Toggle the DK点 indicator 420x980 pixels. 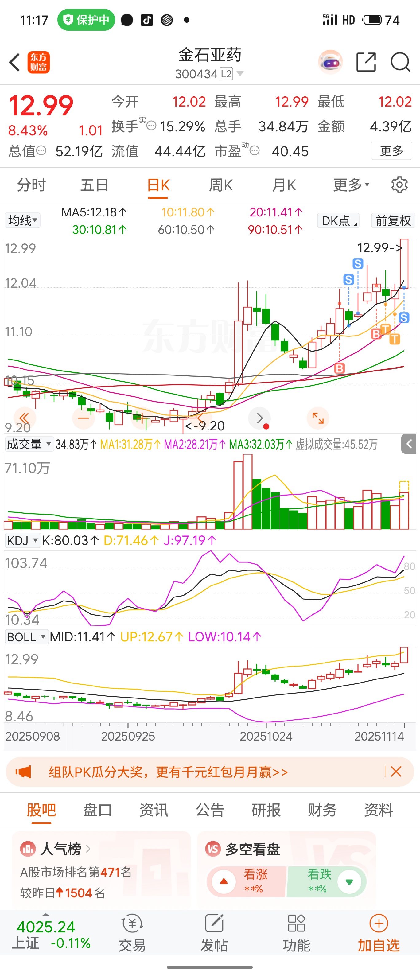338,220
